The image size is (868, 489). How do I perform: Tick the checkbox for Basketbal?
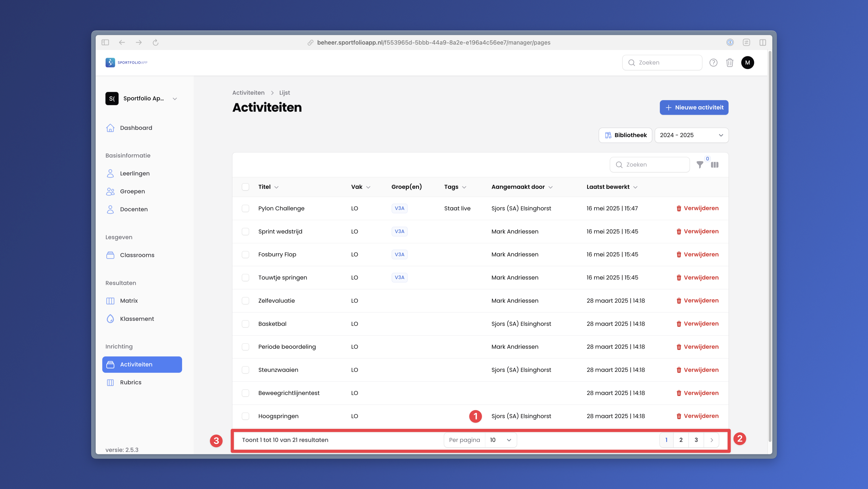coord(245,324)
